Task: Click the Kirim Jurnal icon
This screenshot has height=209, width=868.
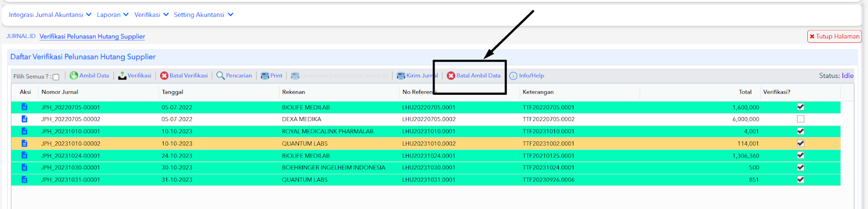Action: click(x=401, y=76)
